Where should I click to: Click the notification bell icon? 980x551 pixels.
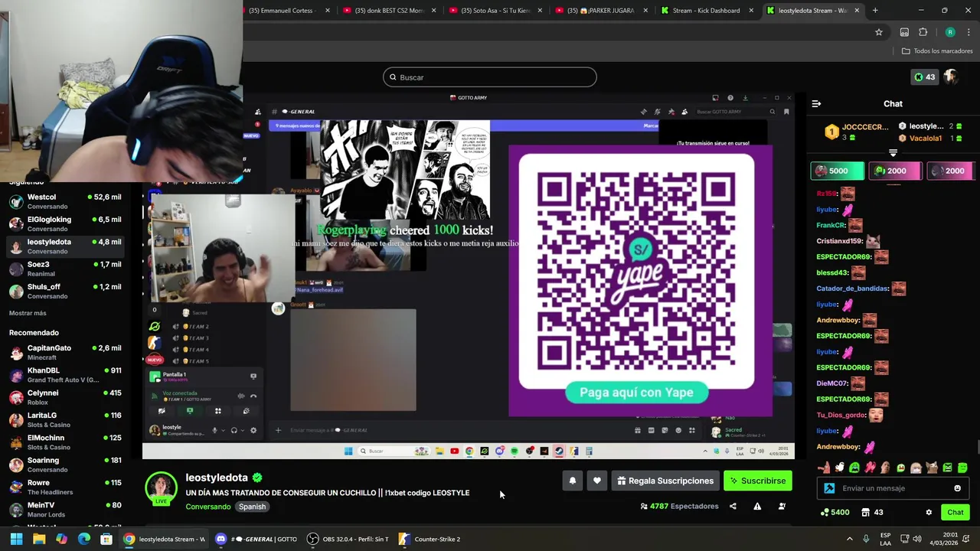(572, 481)
